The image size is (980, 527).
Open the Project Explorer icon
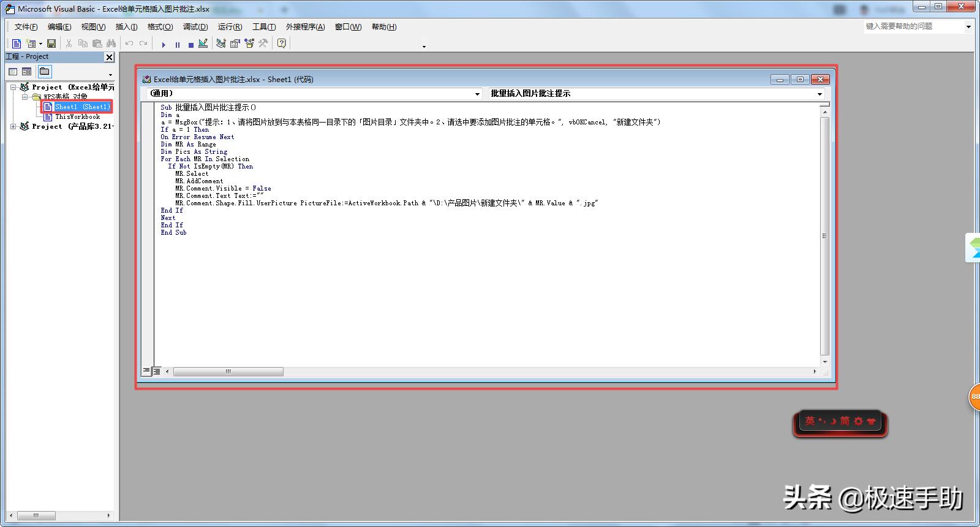click(221, 44)
